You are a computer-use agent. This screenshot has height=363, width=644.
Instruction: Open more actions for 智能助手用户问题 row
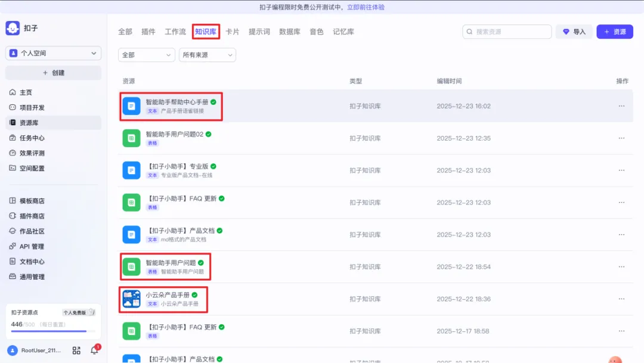click(x=621, y=267)
